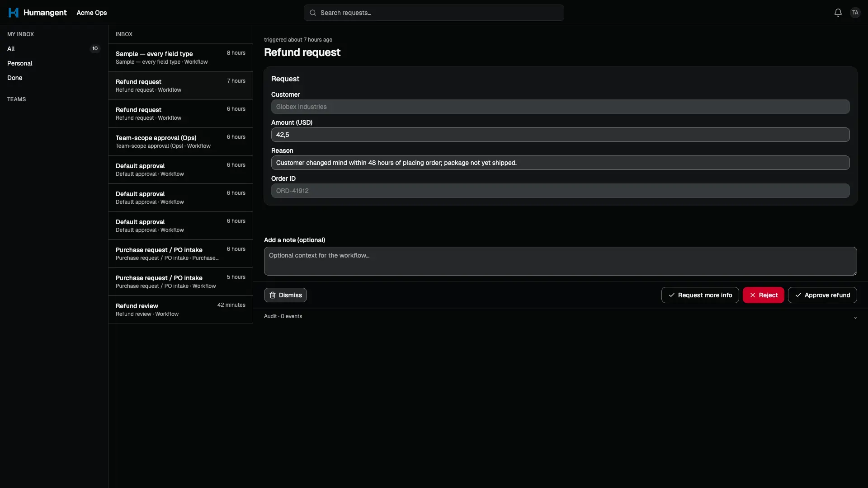Click the Order ID field ORD-41912

tap(560, 191)
